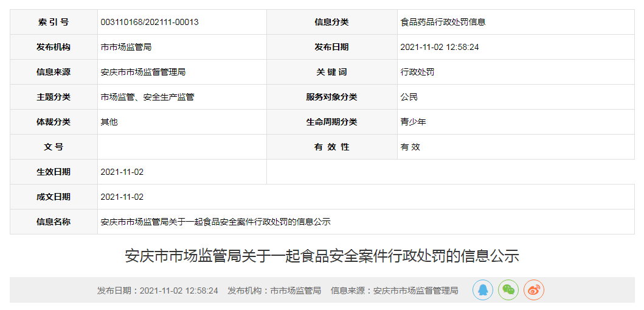Select the 公民 value
The image size is (644, 310).
(x=409, y=97)
